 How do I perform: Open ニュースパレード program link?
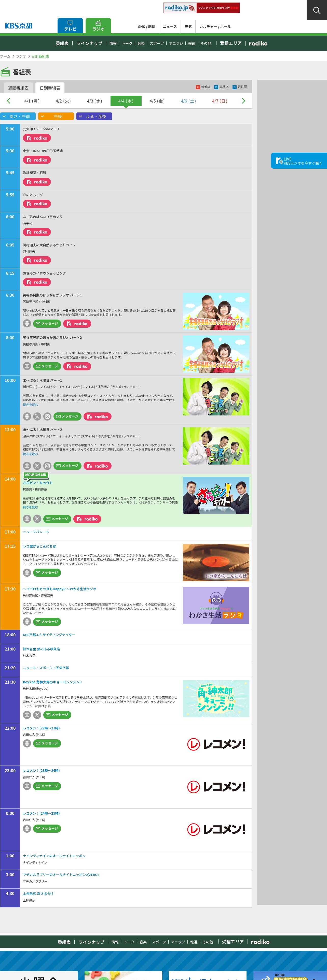tap(36, 532)
